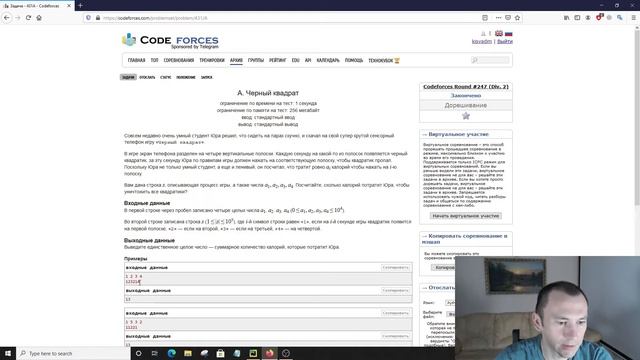Go to the browser Home icon

tap(39, 18)
